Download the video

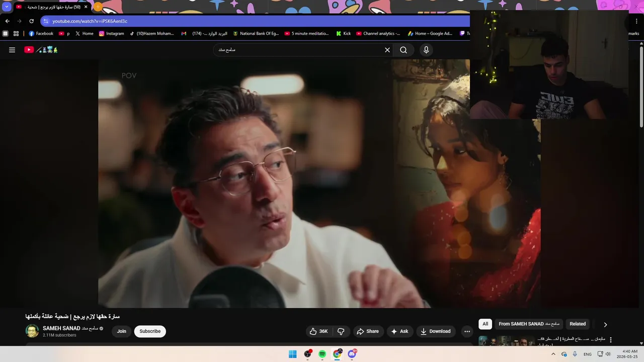click(436, 331)
